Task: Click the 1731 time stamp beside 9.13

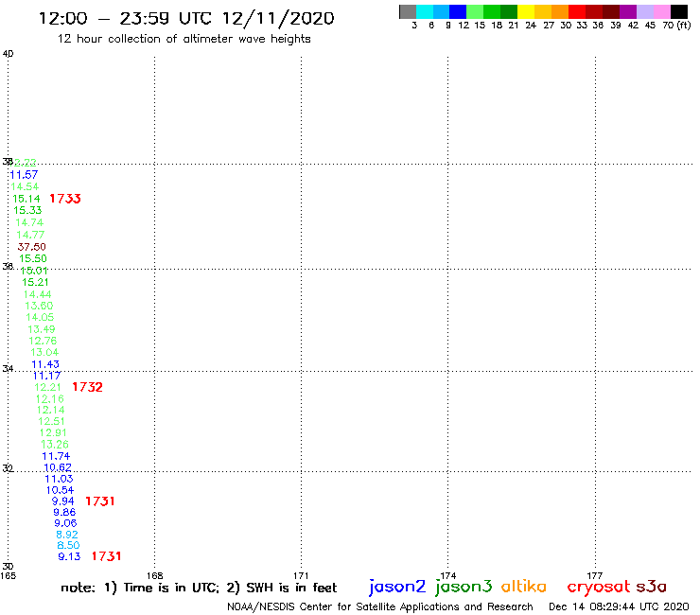Action: (107, 556)
